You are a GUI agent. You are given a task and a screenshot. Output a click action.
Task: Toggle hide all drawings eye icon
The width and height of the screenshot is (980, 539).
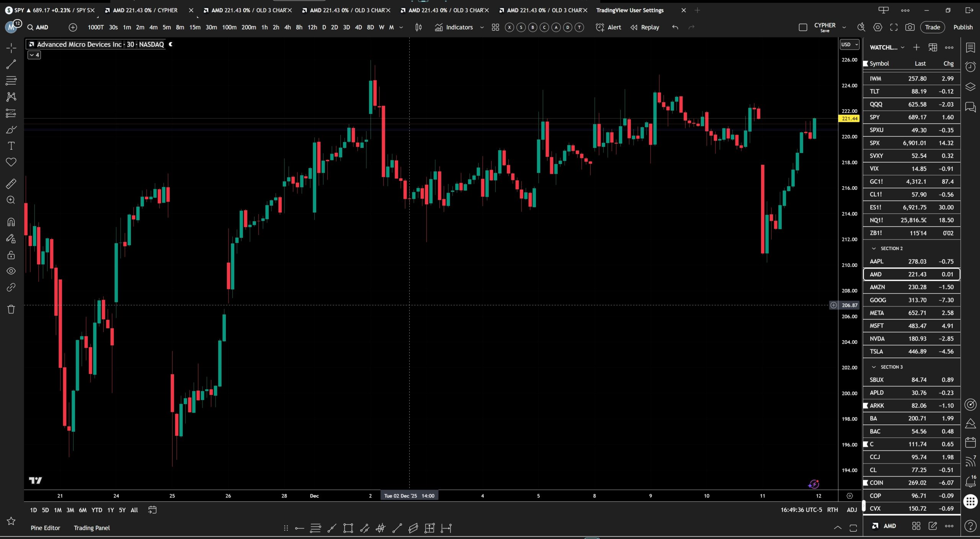click(x=11, y=271)
